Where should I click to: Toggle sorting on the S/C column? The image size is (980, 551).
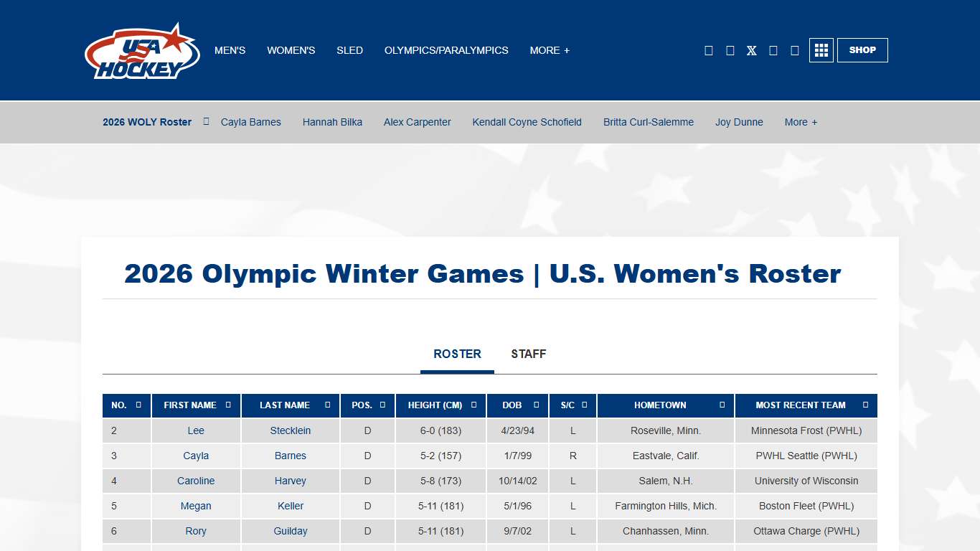[x=585, y=405]
